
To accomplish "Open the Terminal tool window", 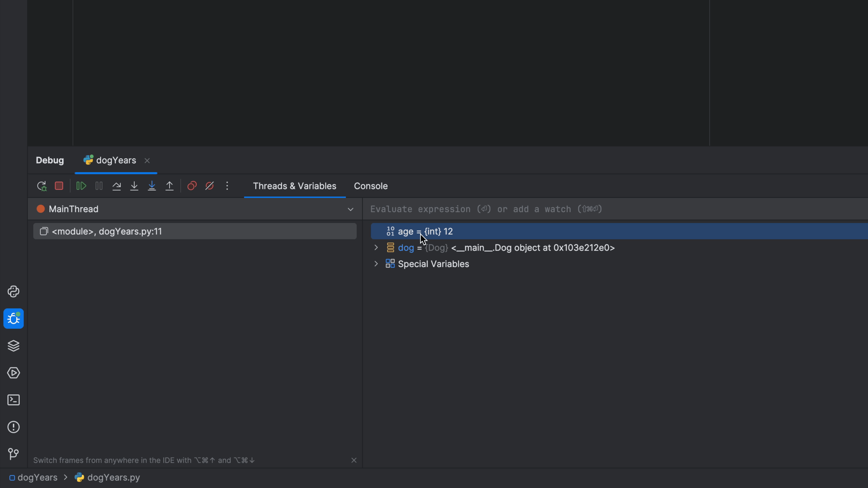I will click(14, 400).
